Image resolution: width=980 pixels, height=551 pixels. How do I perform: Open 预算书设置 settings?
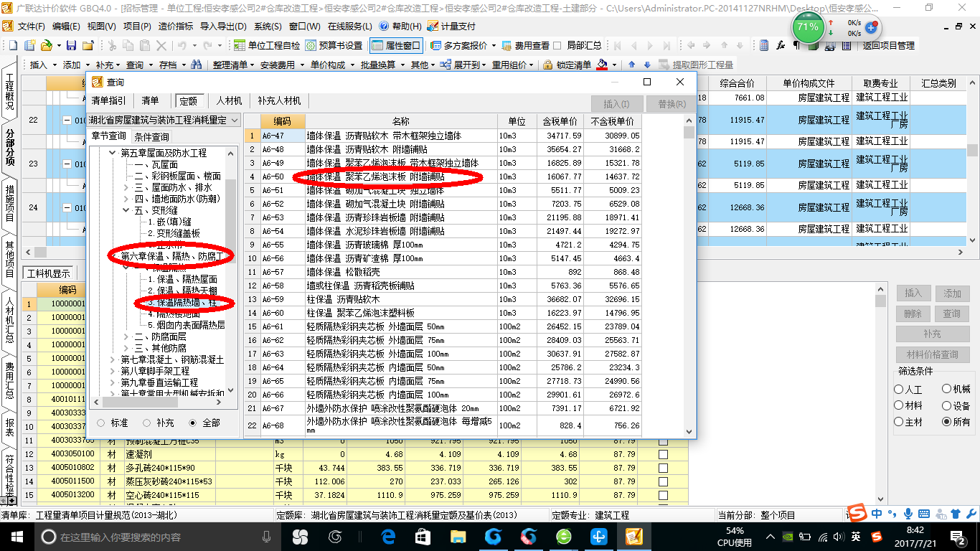click(334, 45)
